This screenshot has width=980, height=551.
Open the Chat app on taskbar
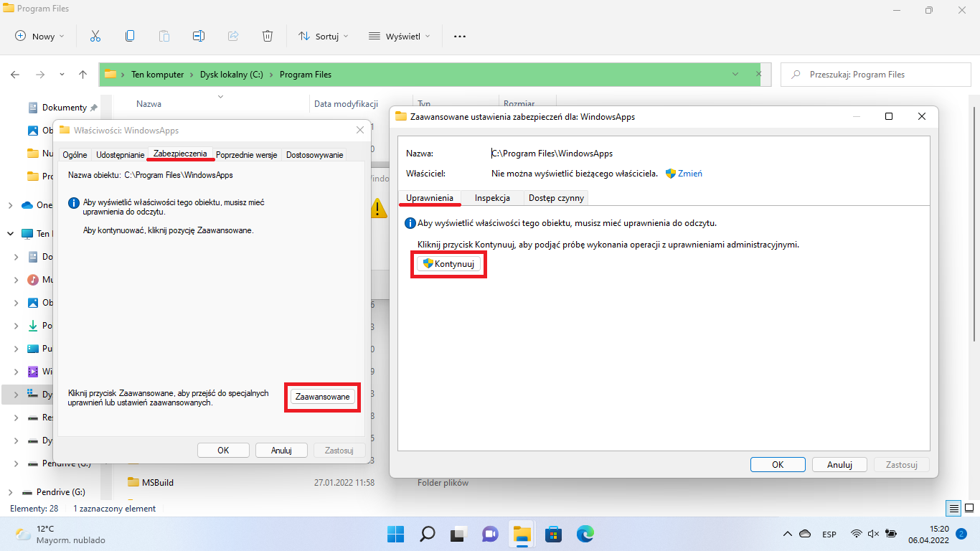(x=490, y=534)
